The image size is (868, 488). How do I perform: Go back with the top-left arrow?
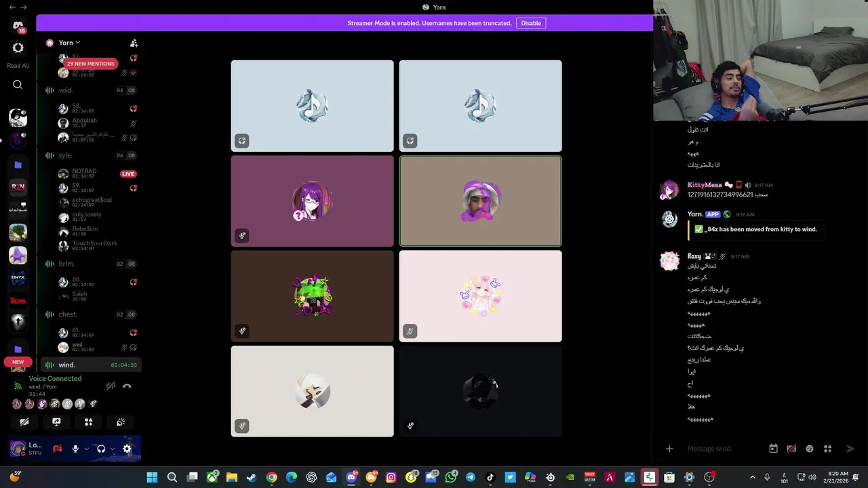(x=12, y=7)
